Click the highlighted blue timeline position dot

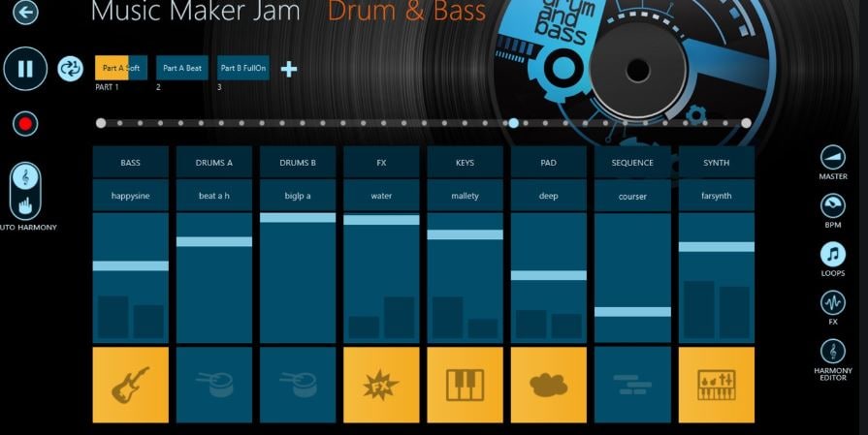click(514, 123)
